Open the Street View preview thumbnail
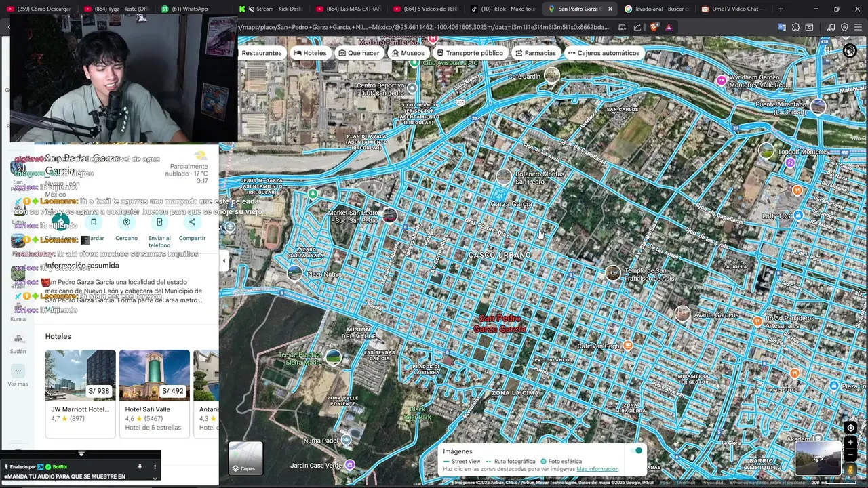The height and width of the screenshot is (488, 868). 817,458
